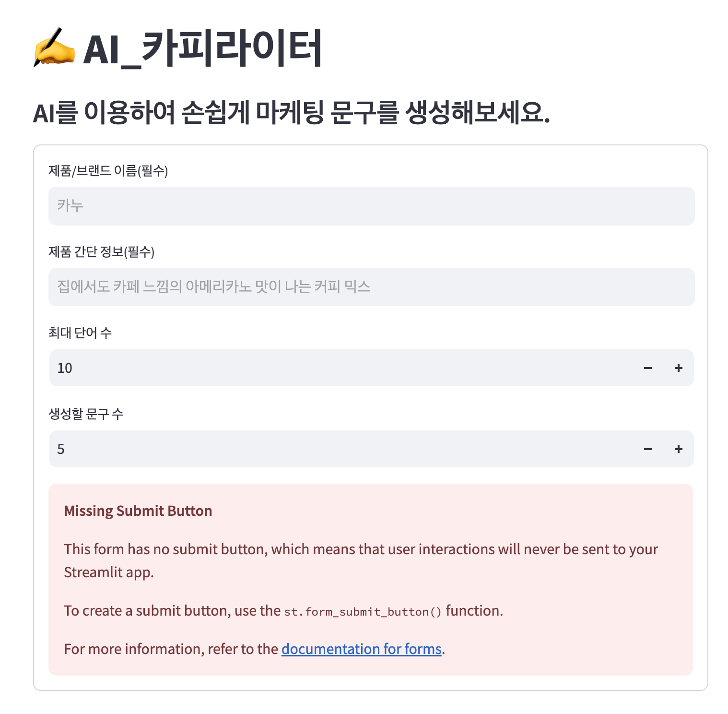Click the 제품 간단 정보(필수) text input
The image size is (728, 714).
(371, 286)
